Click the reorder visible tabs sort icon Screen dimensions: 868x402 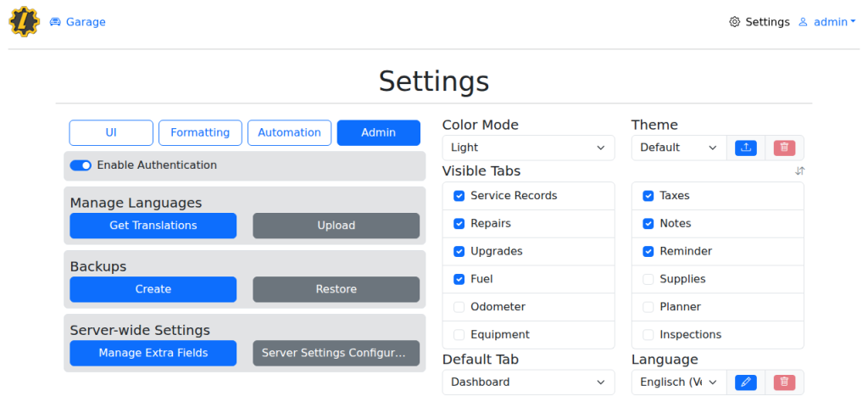799,171
